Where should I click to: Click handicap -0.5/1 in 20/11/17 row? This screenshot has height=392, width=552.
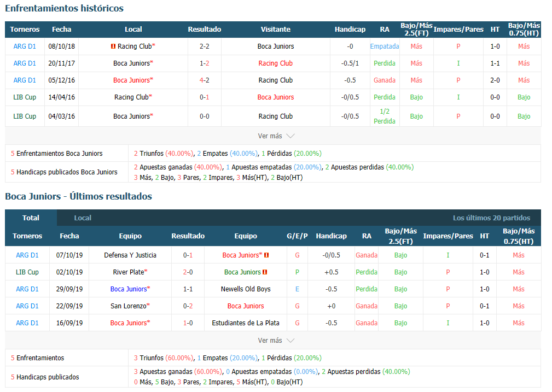[x=350, y=63]
